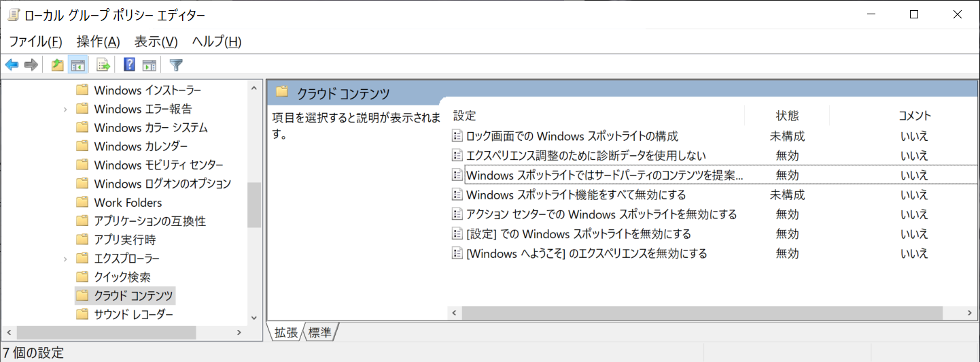The width and height of the screenshot is (980, 362).
Task: Select the Windows スポットライトではサードパーティのコンテンツ setting
Action: pos(605,175)
